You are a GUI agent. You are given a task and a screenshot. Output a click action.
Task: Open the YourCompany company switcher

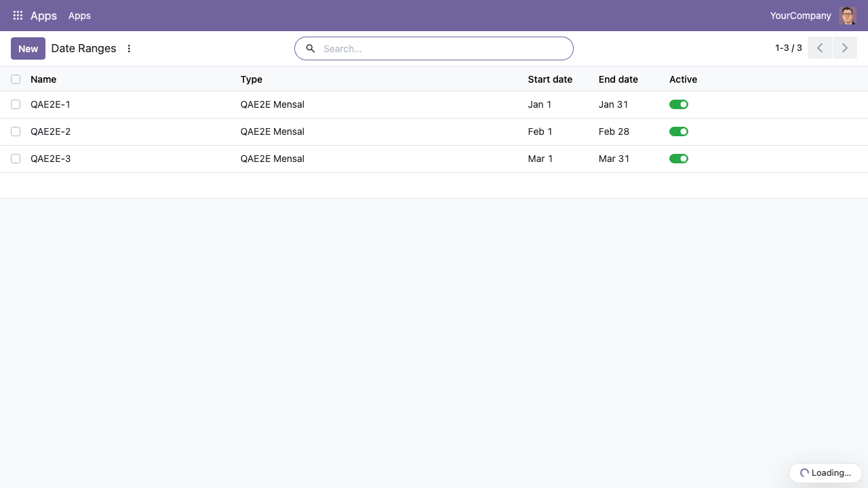pos(801,16)
